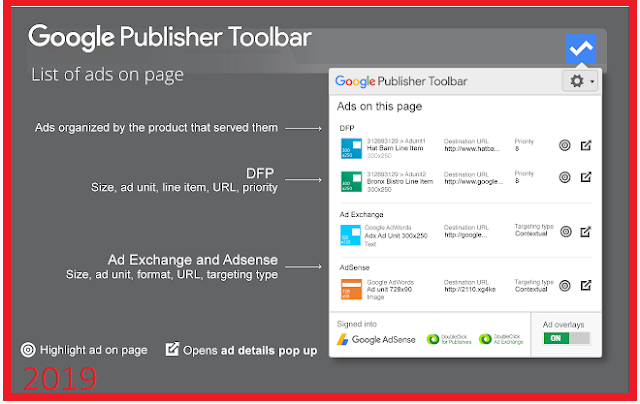Open details popup for Hat Barn Line Item
640x404 pixels.
tap(586, 145)
